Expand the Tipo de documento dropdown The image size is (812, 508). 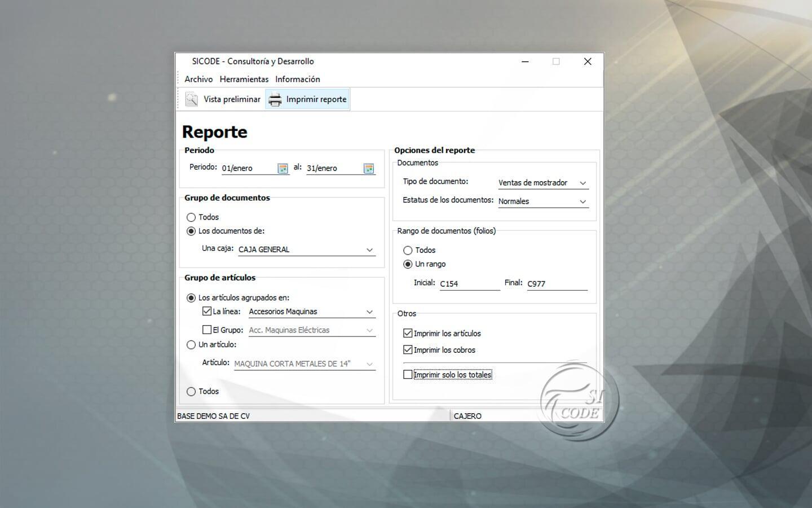pos(582,183)
